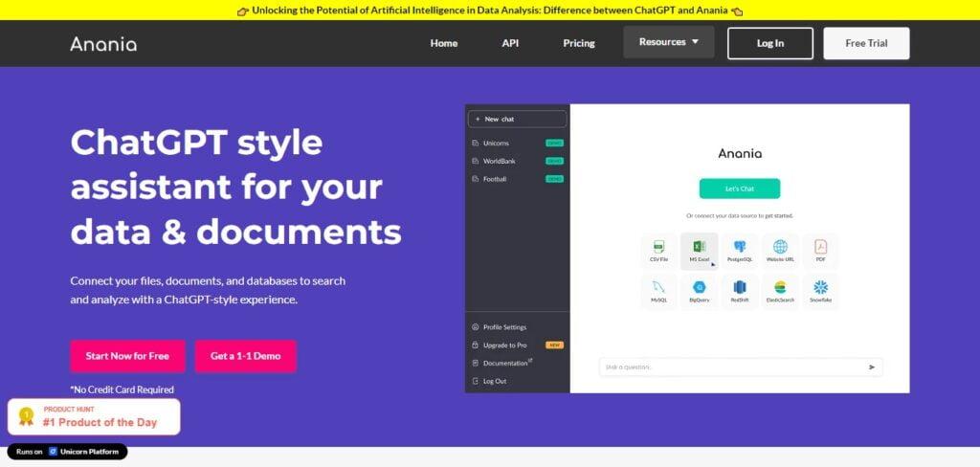Select the ElasticSearch connector icon
980x467 pixels.
point(780,288)
